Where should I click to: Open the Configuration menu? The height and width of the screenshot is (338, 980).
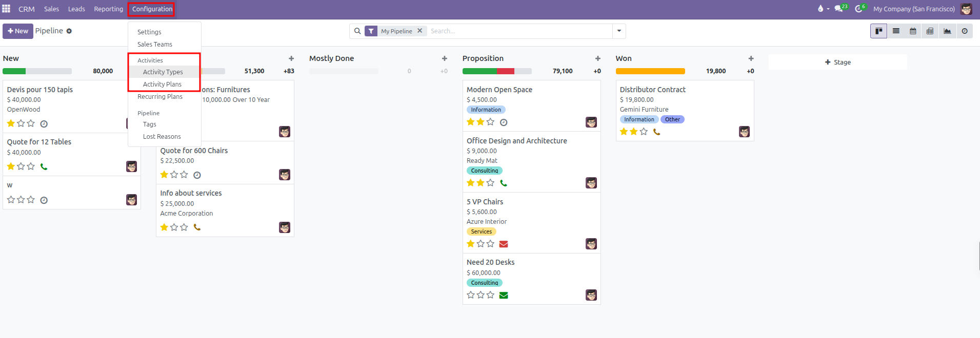(x=152, y=9)
